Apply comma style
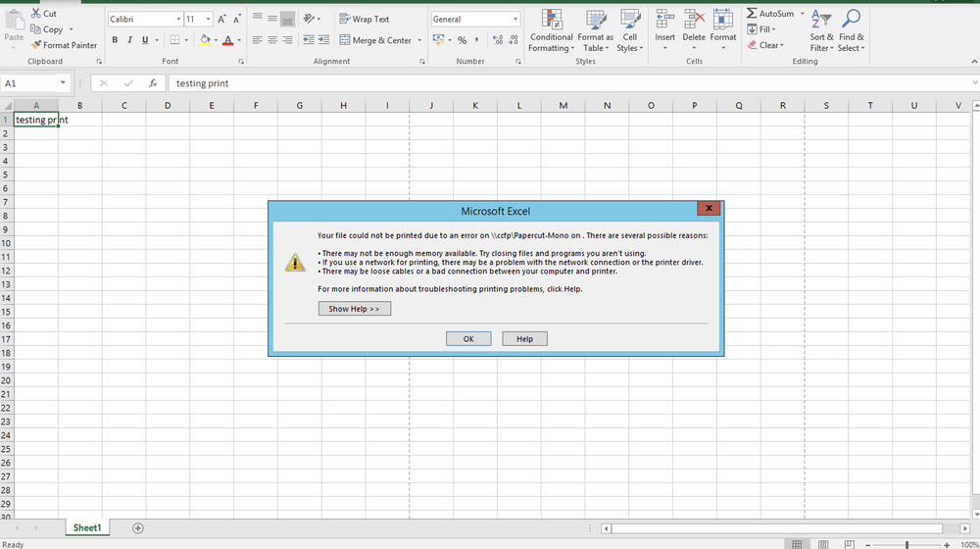The width and height of the screenshot is (980, 549). coord(477,40)
